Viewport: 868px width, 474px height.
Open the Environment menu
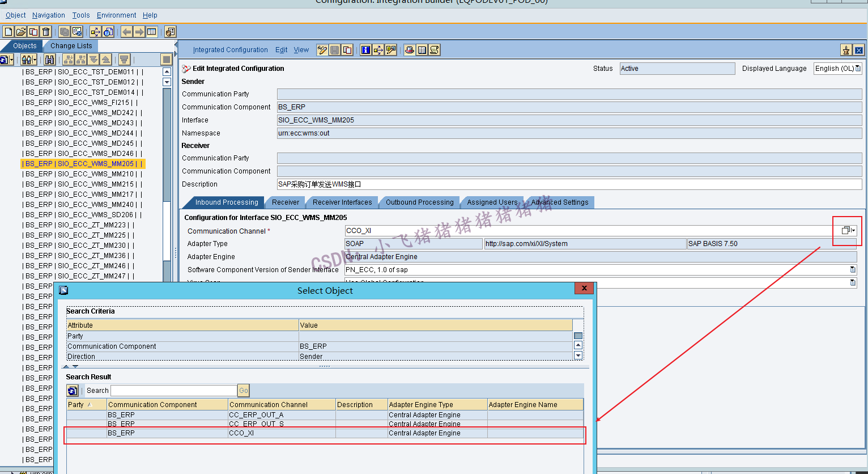[x=117, y=15]
